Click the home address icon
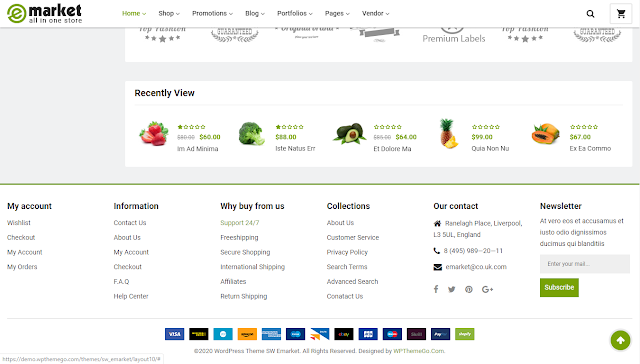 pos(437,223)
